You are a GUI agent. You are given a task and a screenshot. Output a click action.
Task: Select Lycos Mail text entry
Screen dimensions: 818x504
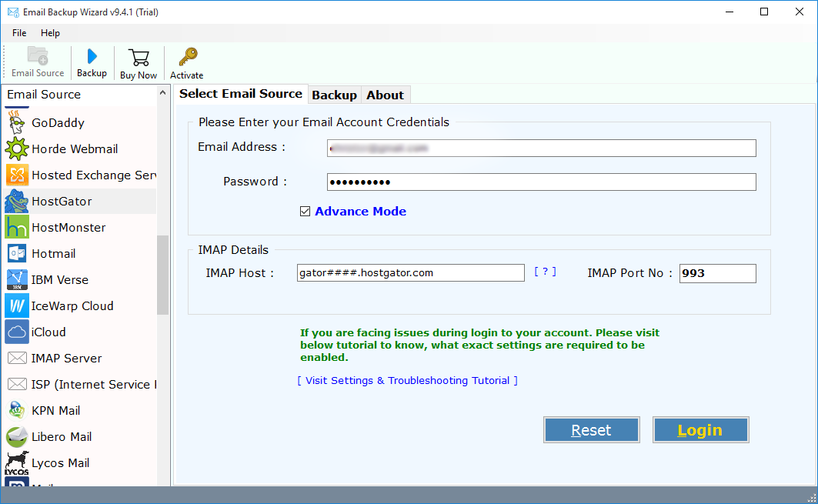(60, 462)
